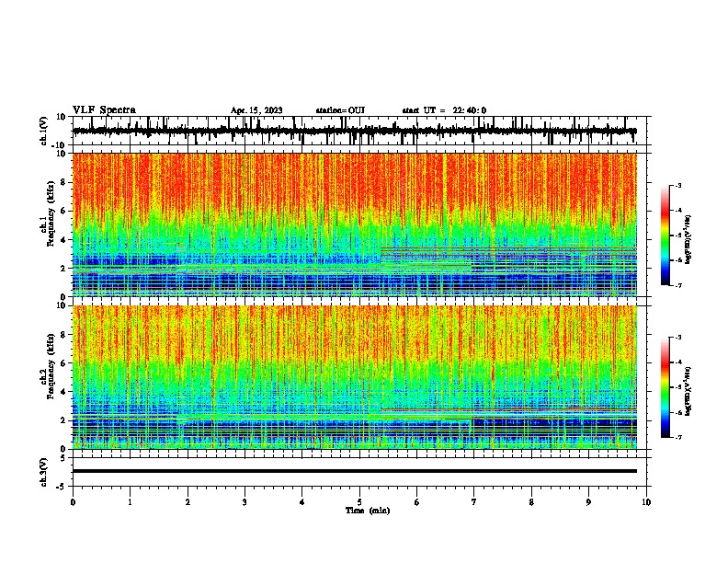Click the ch.2 spectrogram color scale bar

[665, 387]
